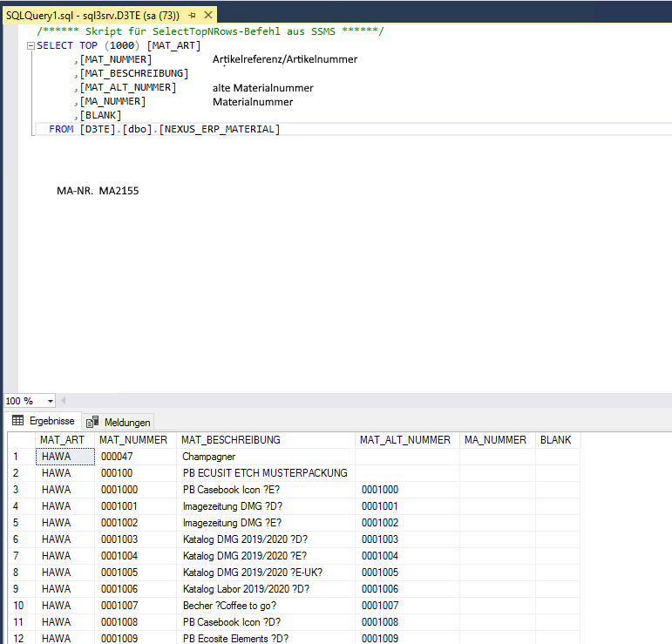This screenshot has height=644, width=672.
Task: Select the MAT_ALT_NUMMER column header
Action: [x=404, y=440]
